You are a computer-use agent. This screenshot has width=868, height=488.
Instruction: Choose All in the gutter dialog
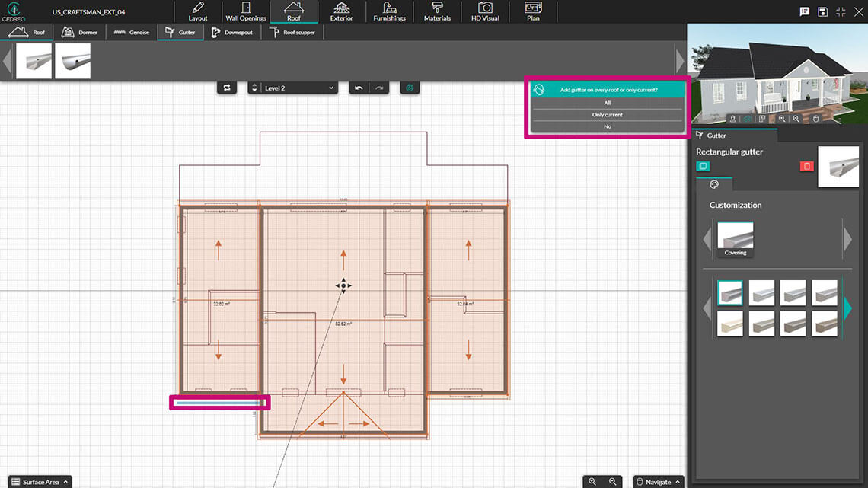click(607, 102)
